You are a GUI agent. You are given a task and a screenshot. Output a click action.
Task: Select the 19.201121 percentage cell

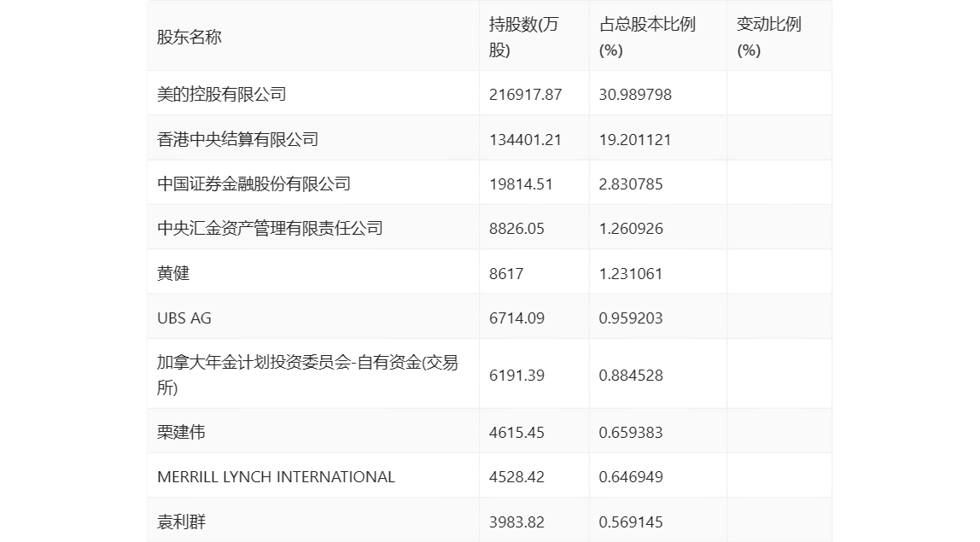pyautogui.click(x=635, y=139)
